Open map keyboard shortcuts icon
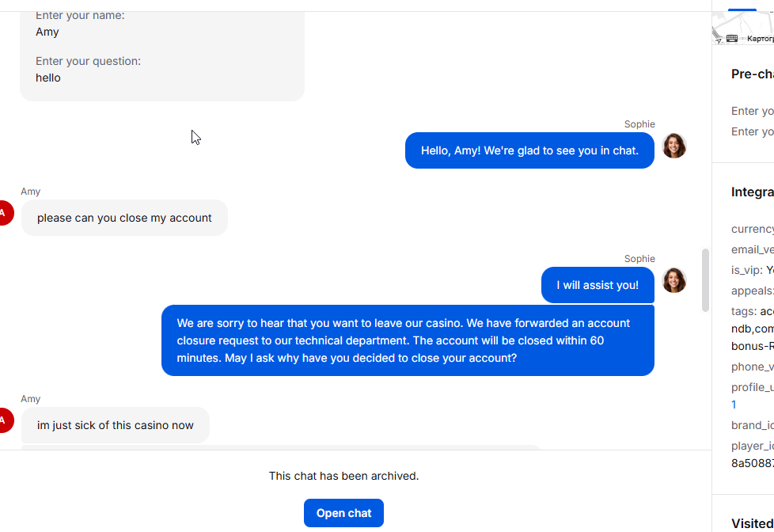The width and height of the screenshot is (774, 532). 732,39
